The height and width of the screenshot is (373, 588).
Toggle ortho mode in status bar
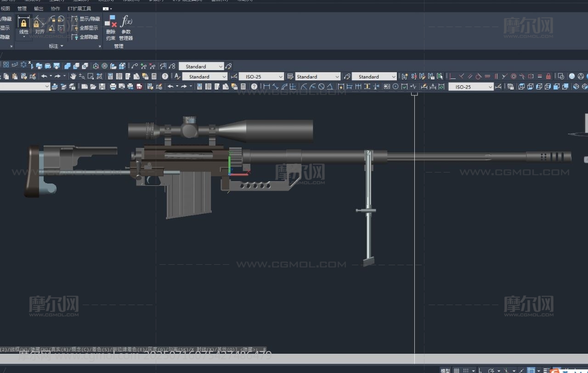[480, 370]
